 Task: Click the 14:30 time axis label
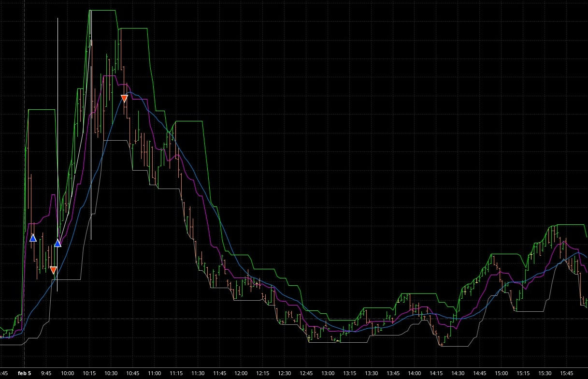click(458, 373)
